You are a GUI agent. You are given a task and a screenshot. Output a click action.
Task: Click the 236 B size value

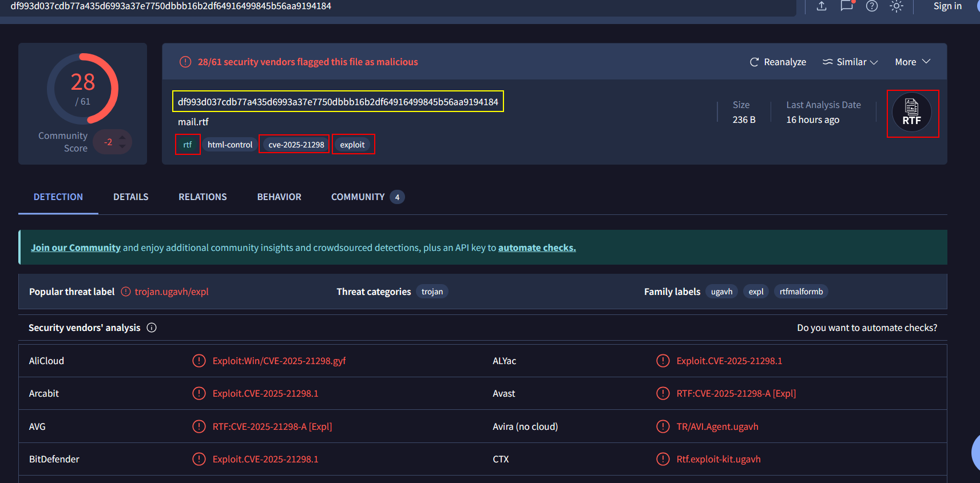[x=744, y=119]
